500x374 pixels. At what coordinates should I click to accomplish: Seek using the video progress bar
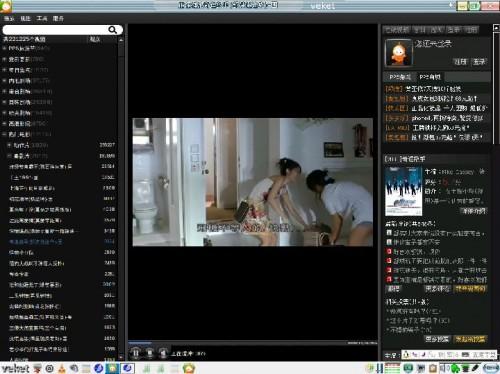coord(253,342)
